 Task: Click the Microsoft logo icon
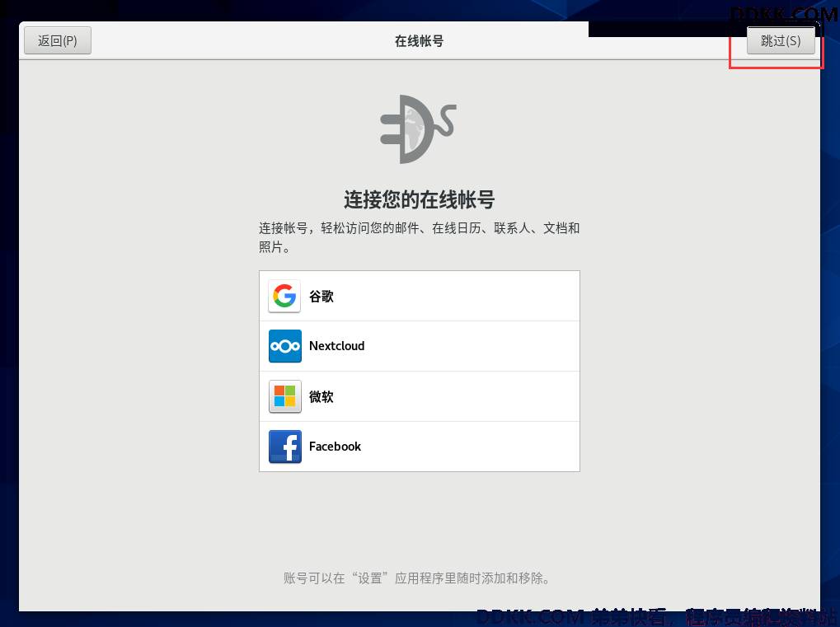click(284, 396)
